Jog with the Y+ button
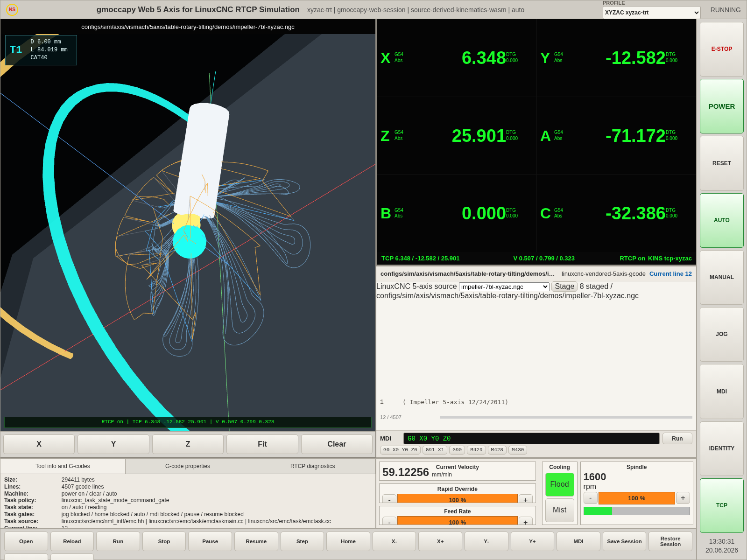 (532, 541)
